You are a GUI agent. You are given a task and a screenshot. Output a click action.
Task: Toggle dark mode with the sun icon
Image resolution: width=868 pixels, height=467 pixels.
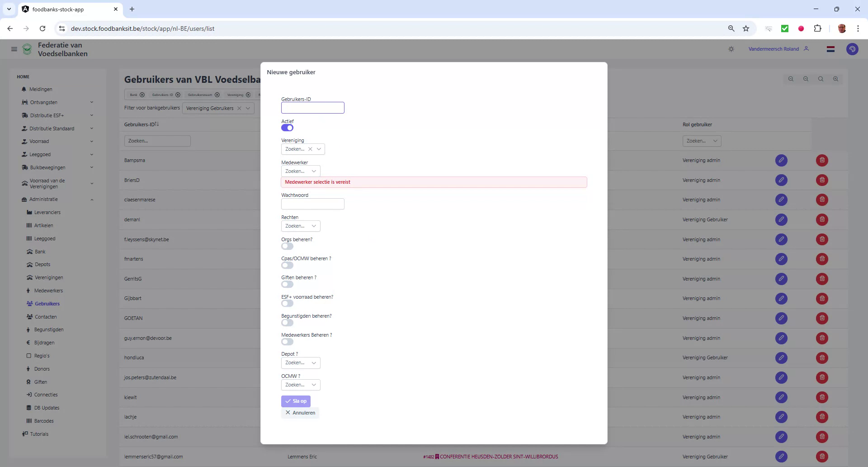click(x=731, y=49)
